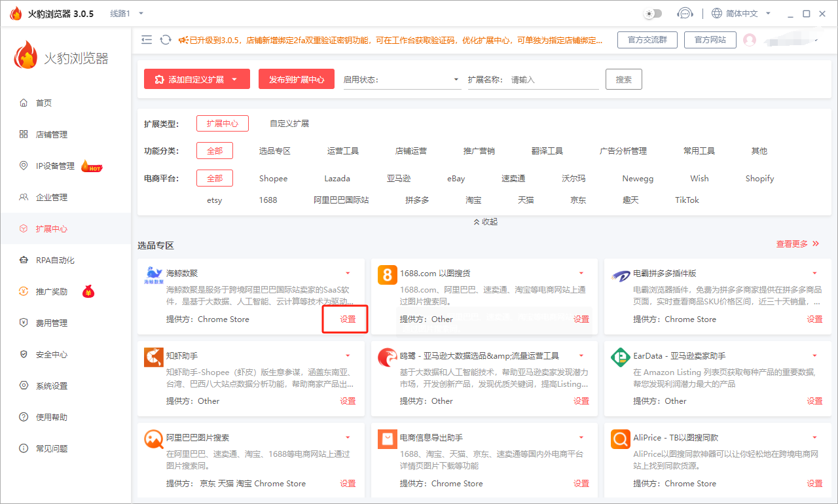Select the 亚马逊 platform filter

[399, 179]
